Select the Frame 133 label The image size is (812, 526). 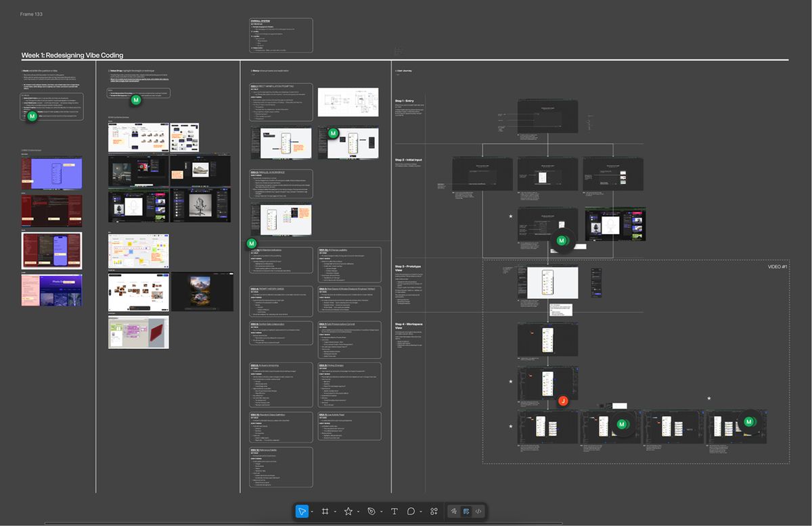point(31,14)
